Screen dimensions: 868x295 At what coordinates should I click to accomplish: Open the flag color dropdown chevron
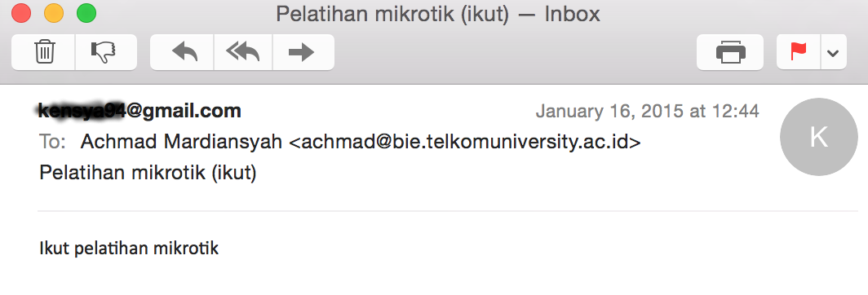[x=833, y=53]
